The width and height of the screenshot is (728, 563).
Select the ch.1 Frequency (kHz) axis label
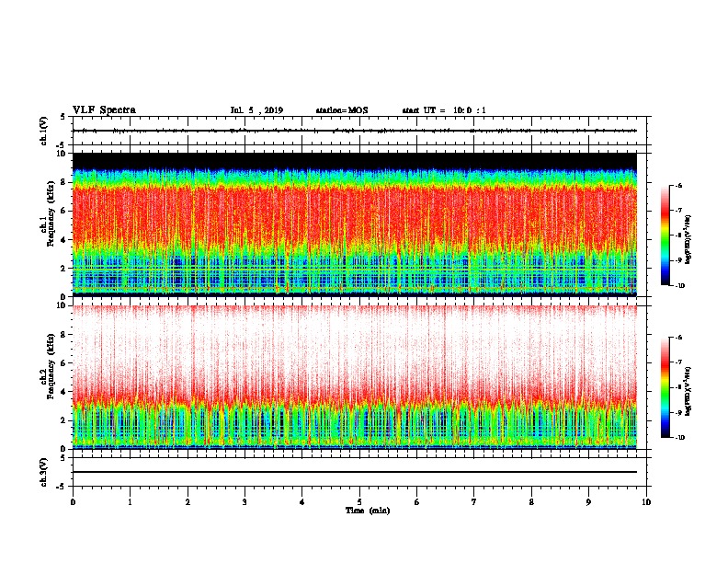[48, 213]
